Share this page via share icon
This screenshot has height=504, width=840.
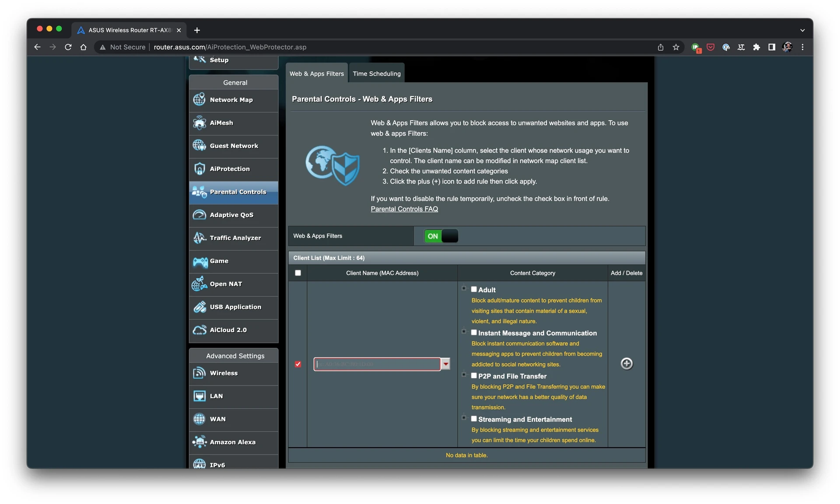tap(661, 47)
